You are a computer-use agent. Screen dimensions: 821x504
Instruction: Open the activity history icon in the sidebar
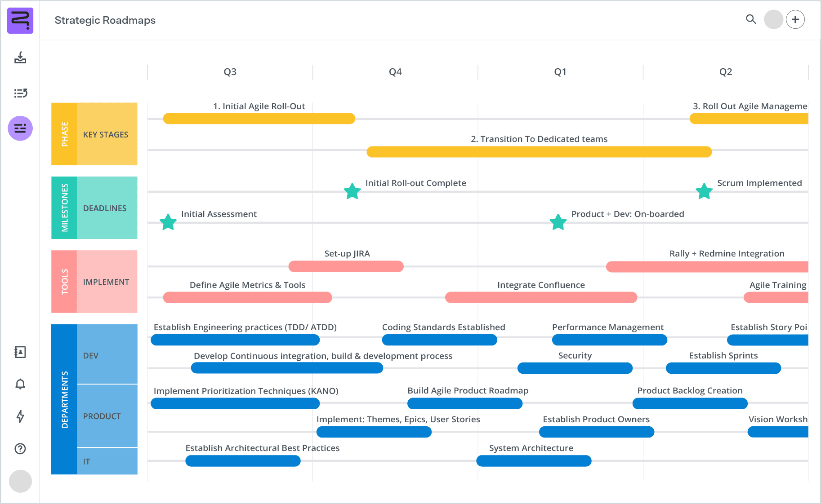coord(20,93)
